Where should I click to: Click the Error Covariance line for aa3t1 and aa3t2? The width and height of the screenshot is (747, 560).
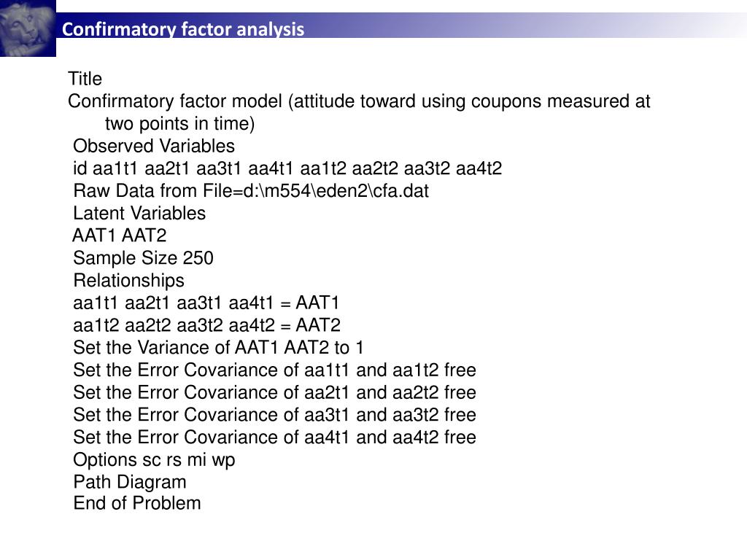coord(275,415)
